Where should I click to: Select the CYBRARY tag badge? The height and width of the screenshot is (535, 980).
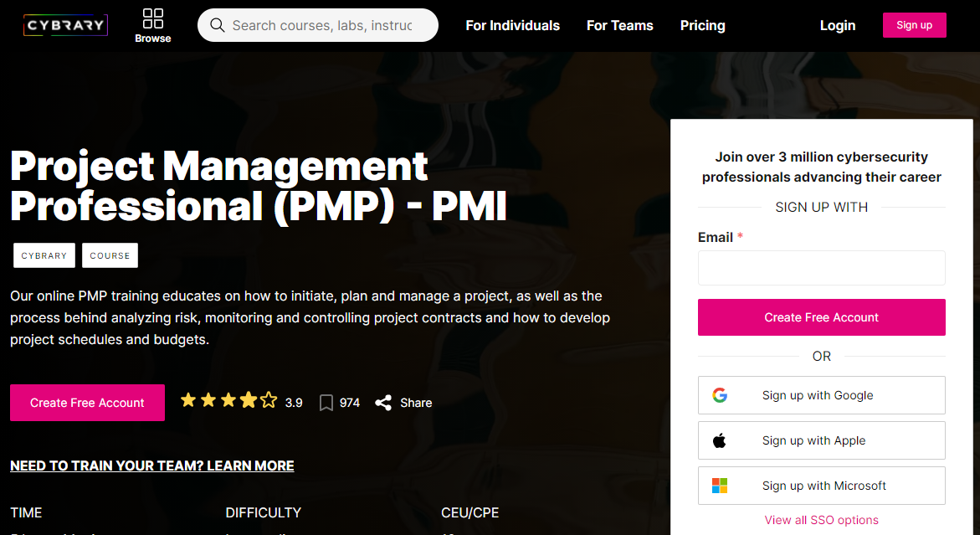(x=44, y=255)
